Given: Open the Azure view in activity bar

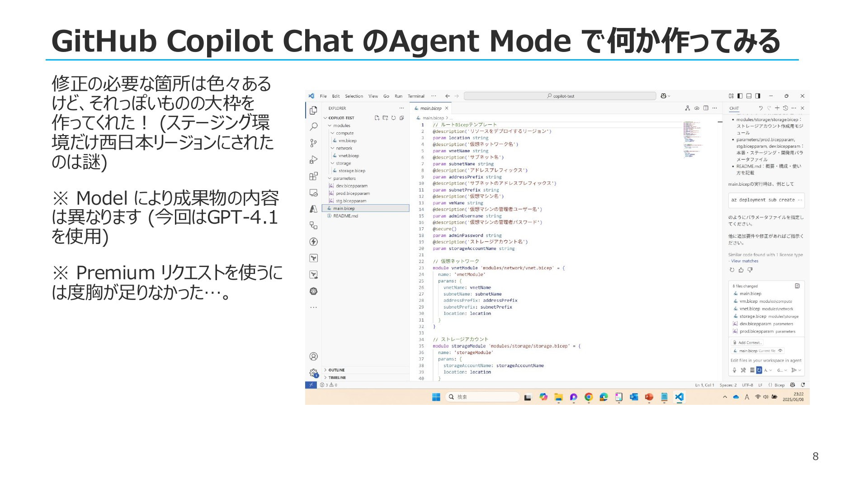Looking at the screenshot, I should [x=313, y=209].
